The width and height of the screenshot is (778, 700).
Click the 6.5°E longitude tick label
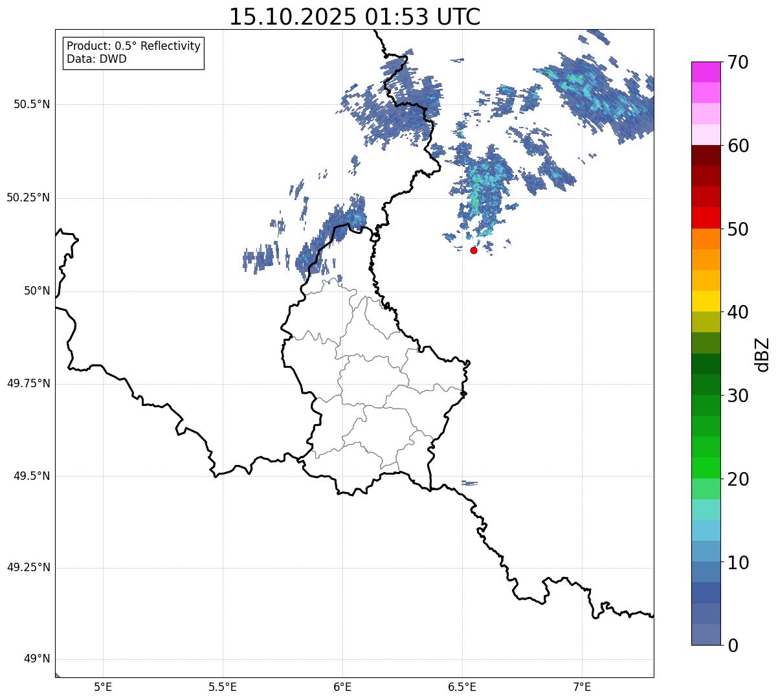point(462,686)
